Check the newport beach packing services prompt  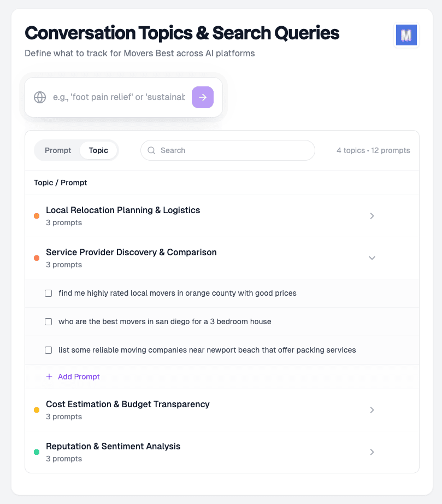coord(48,350)
